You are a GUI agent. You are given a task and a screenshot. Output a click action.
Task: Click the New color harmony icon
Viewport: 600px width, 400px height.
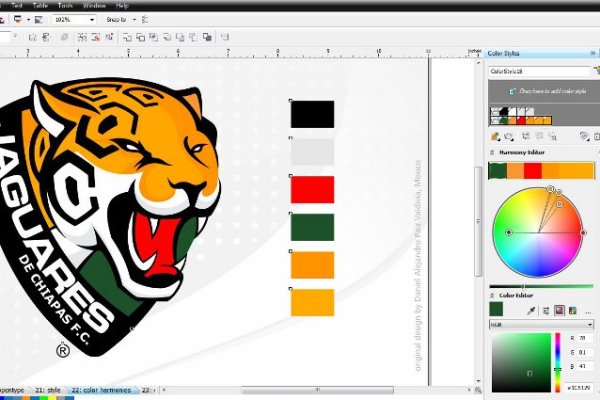click(x=509, y=137)
